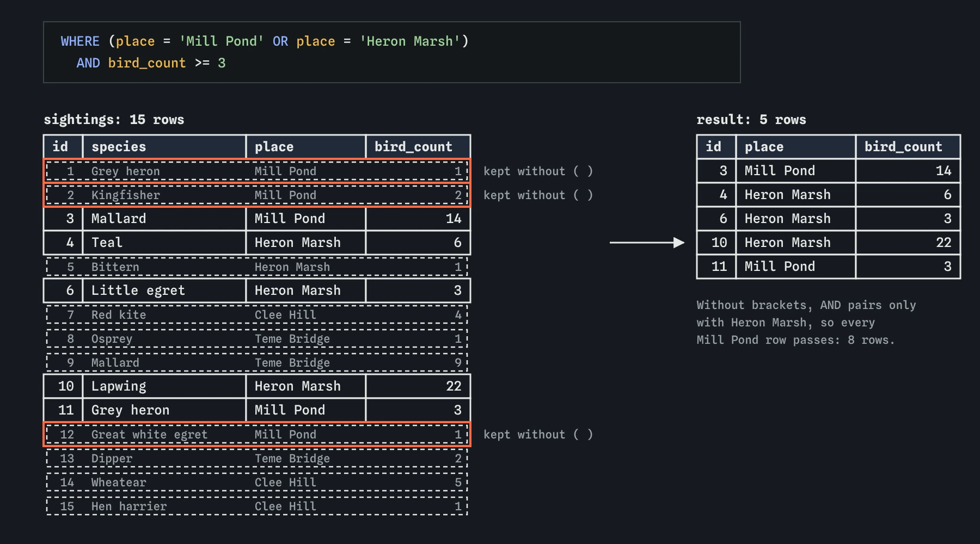Select the Hen harrier cell
The image size is (980, 544).
click(129, 506)
